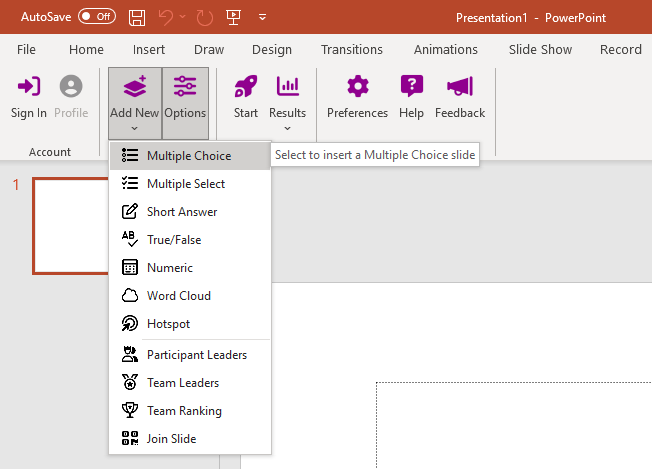Click the Profile avatar icon
Screen dimensions: 652x469
click(71, 86)
